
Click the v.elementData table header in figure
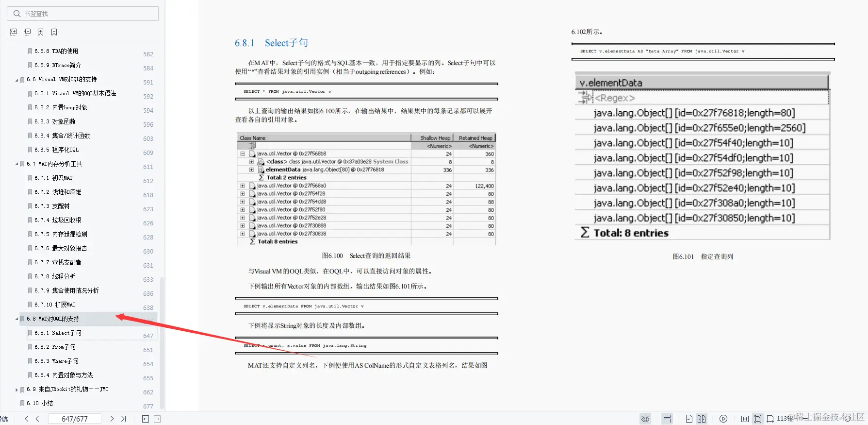[702, 83]
